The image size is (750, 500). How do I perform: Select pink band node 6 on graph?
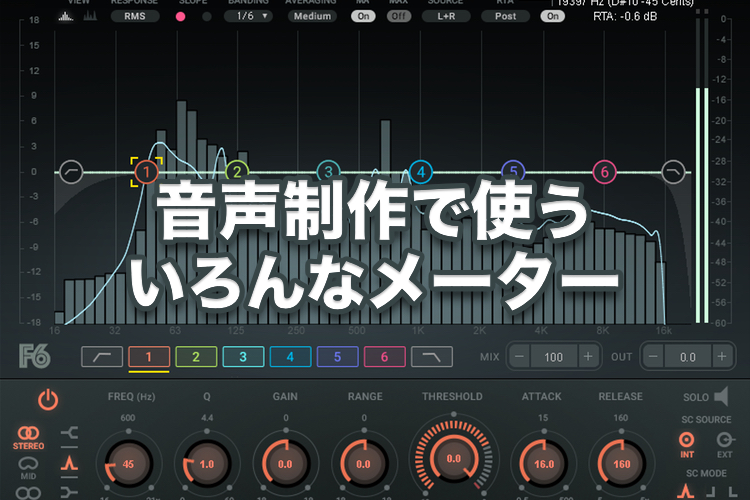click(605, 172)
